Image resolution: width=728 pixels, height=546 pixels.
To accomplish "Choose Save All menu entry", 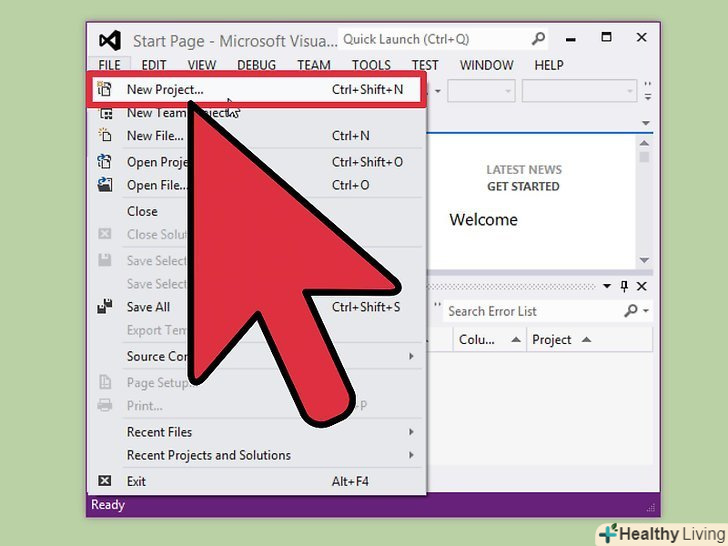I will coord(256,307).
